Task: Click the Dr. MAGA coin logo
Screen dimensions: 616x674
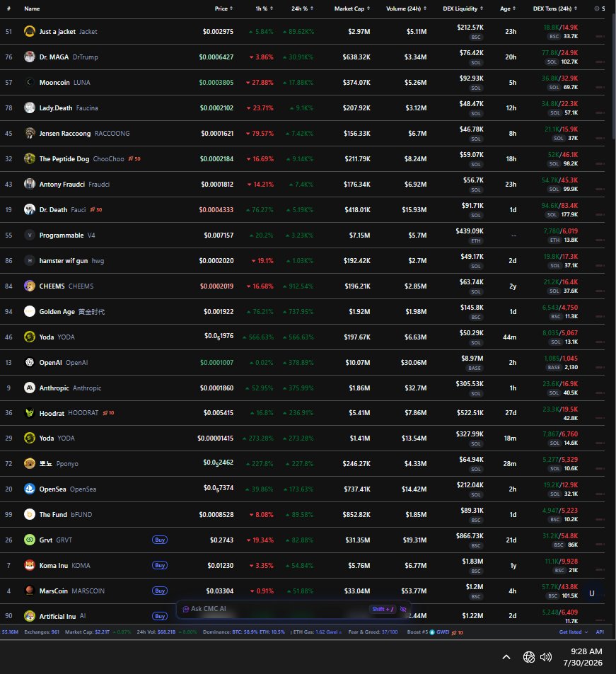Action: (x=30, y=57)
